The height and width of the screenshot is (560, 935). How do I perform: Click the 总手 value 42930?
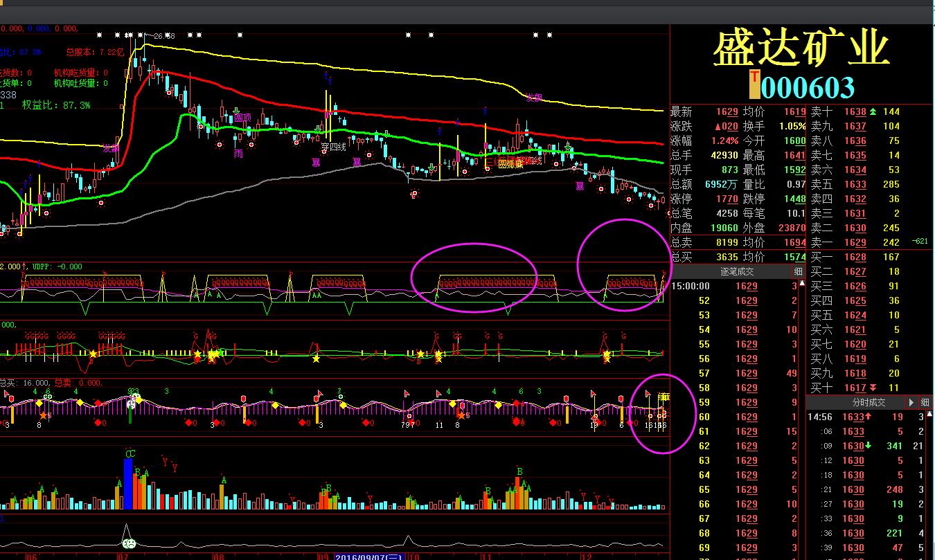(x=724, y=155)
